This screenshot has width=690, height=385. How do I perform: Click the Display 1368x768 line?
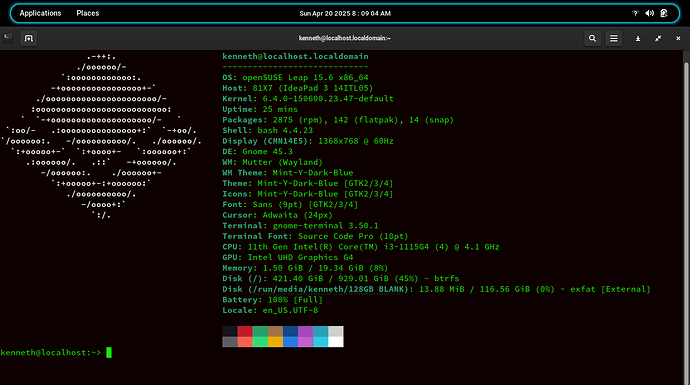(308, 141)
